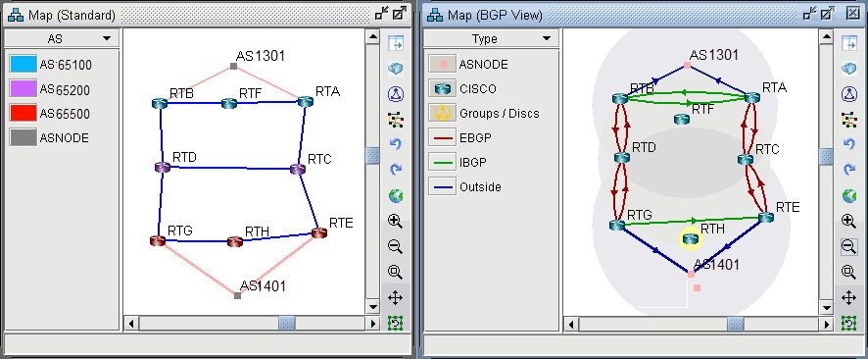
Task: Click the IBGP green line legend swatch
Action: pyautogui.click(x=442, y=162)
